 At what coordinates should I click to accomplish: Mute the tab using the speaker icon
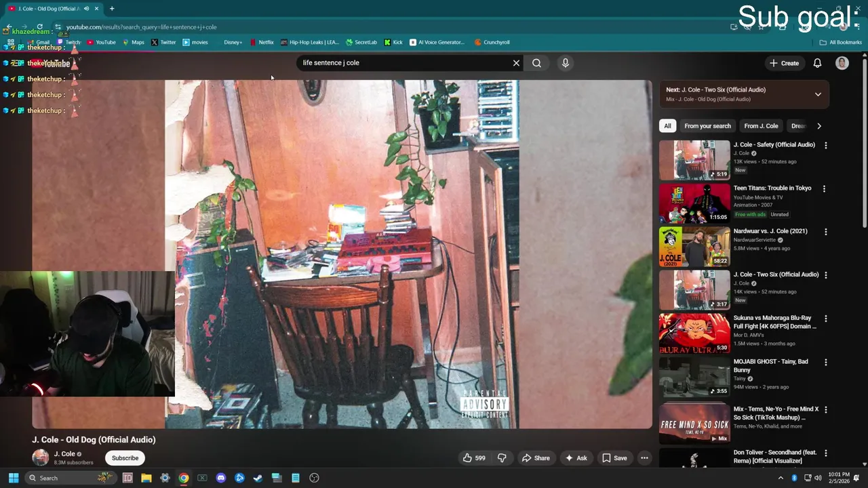tap(86, 9)
